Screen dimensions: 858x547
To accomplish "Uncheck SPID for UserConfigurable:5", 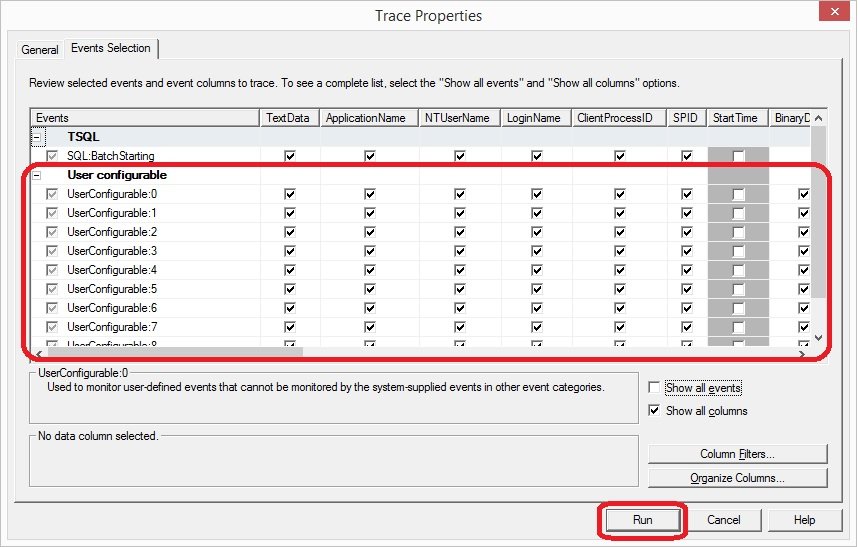I will point(687,289).
